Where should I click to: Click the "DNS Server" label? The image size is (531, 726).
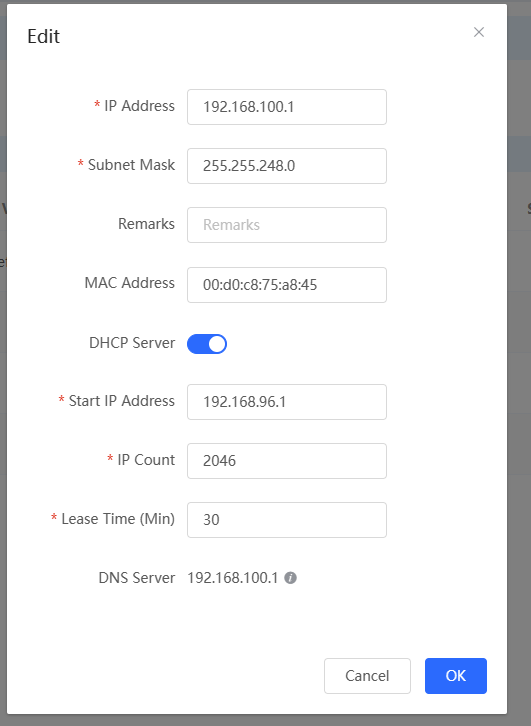coord(137,578)
